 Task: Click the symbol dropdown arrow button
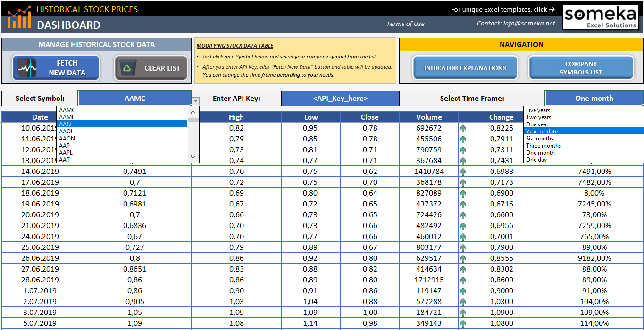pyautogui.click(x=196, y=101)
